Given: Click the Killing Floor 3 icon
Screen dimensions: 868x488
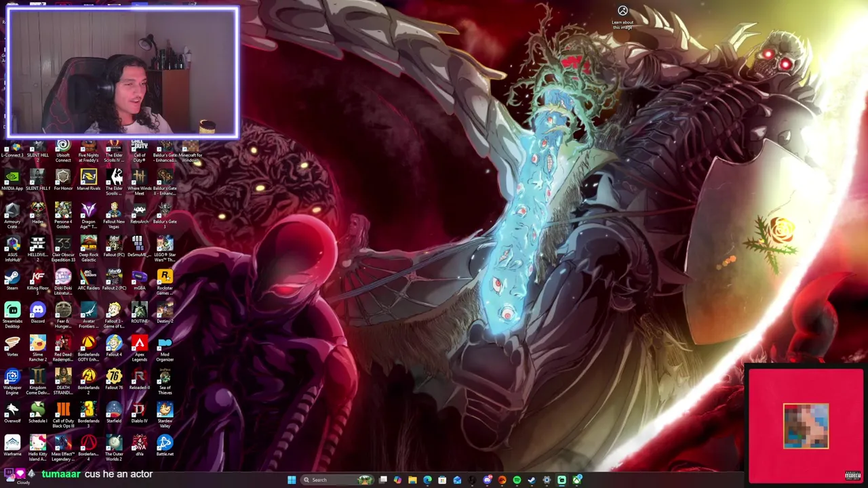Looking at the screenshot, I should [38, 281].
